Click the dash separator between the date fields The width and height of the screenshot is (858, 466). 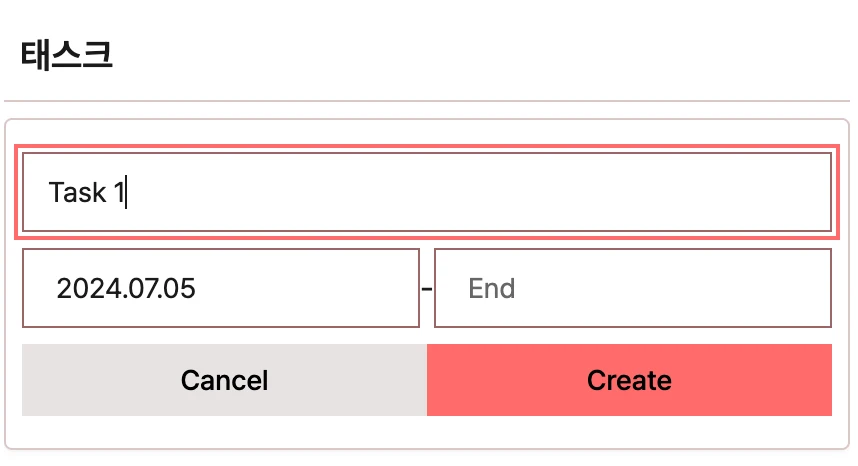click(x=427, y=288)
